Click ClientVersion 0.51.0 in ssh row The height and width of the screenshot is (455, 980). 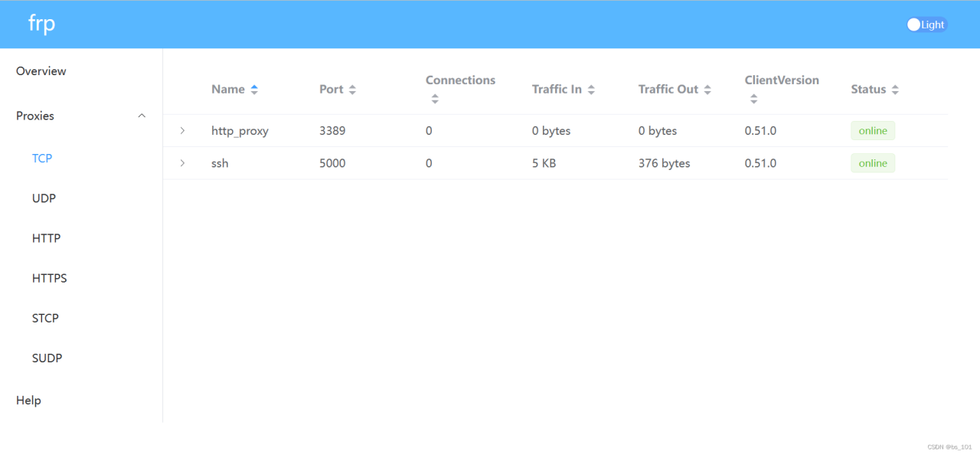pos(760,163)
